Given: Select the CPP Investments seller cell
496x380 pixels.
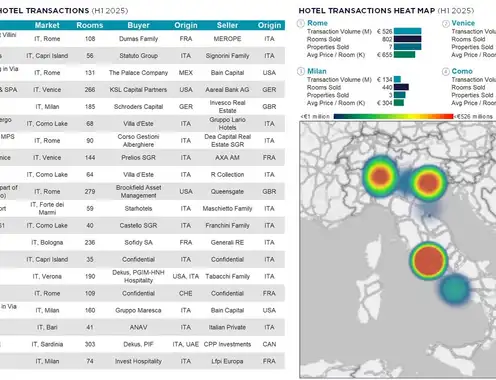Looking at the screenshot, I should coord(227,344).
